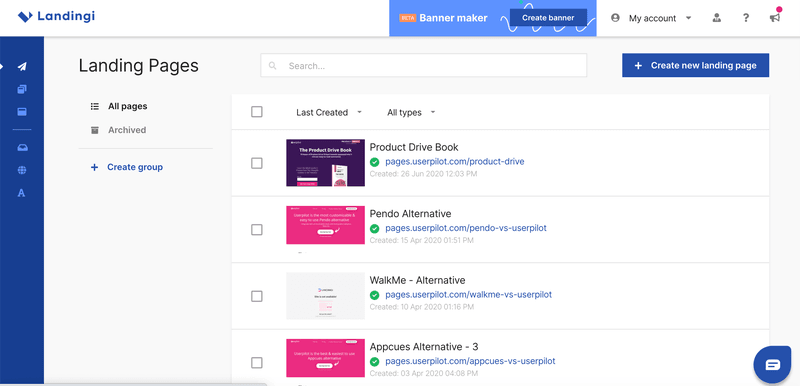The height and width of the screenshot is (386, 800).
Task: Click the archive box icon beside Archived
Action: (94, 130)
